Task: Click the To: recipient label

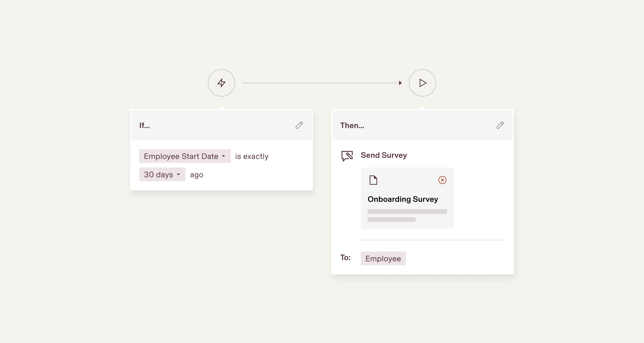Action: coord(345,258)
